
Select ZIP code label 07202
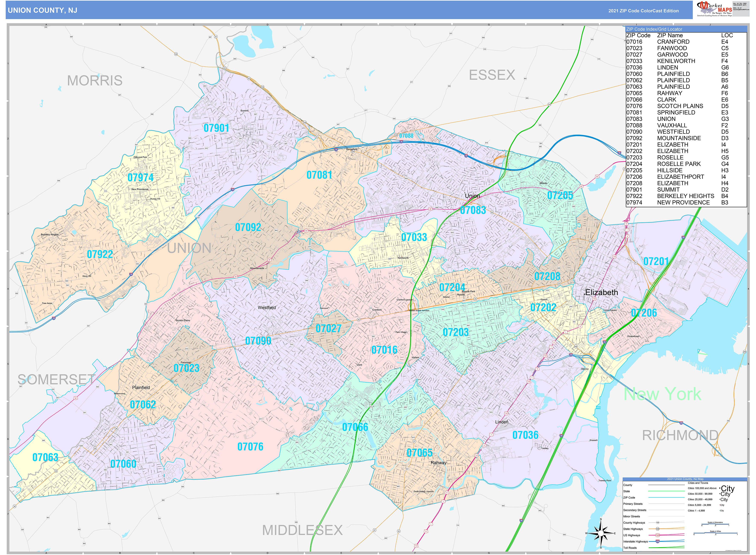click(x=543, y=307)
